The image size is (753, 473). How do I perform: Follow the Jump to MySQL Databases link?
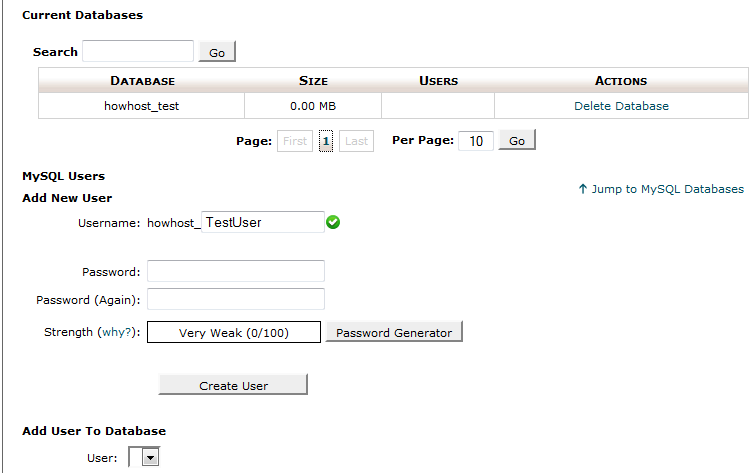tap(668, 189)
